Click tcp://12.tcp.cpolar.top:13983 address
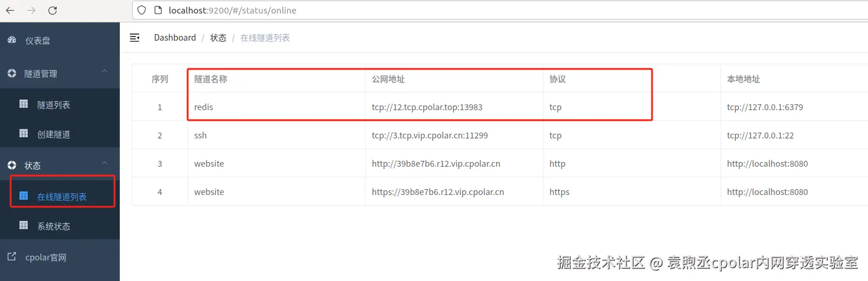 click(x=427, y=107)
